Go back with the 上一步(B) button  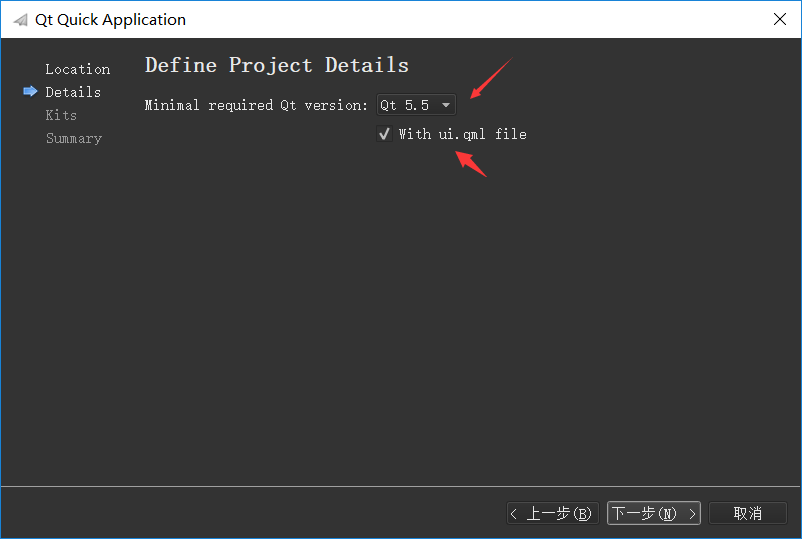coord(552,513)
